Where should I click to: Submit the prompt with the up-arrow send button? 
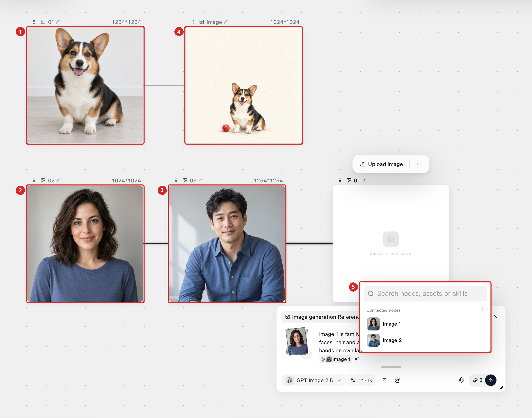point(491,380)
